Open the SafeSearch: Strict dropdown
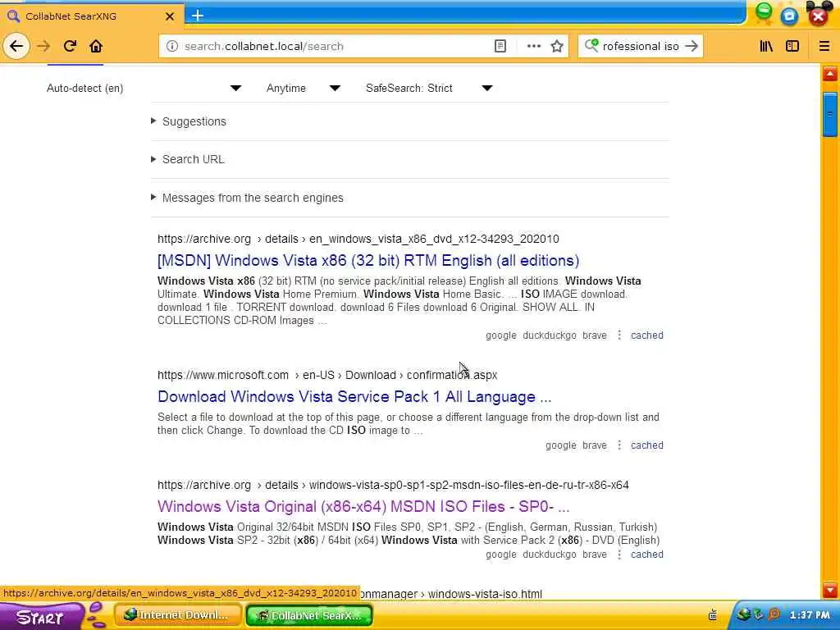 (428, 88)
